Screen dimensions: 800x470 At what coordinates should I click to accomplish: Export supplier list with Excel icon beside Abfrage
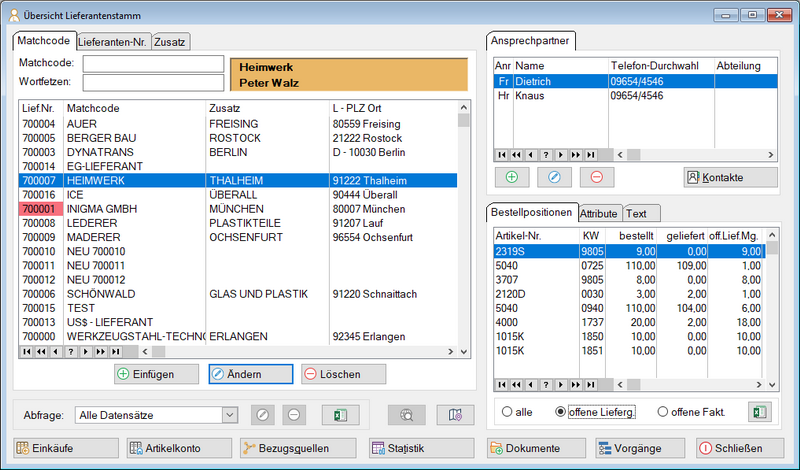point(340,414)
